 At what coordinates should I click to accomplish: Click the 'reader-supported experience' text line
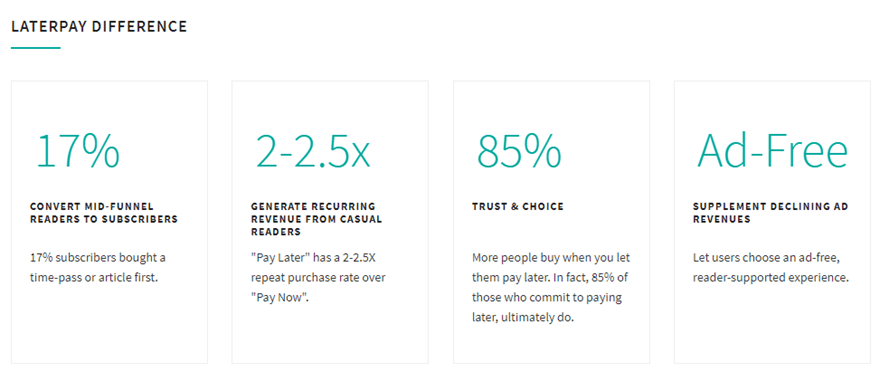(x=770, y=278)
